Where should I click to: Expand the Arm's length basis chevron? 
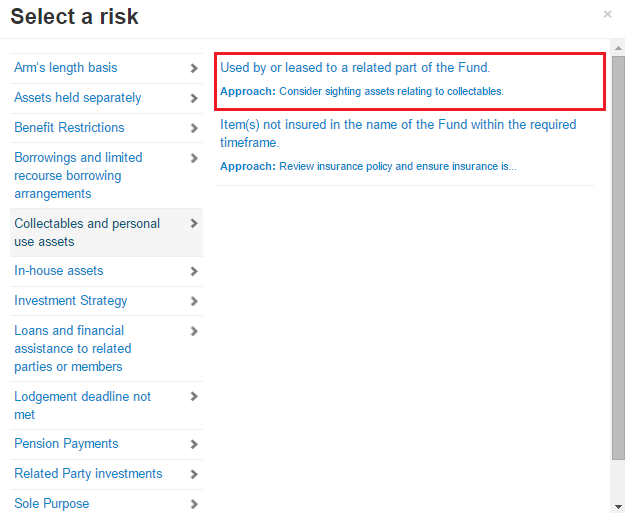(194, 69)
